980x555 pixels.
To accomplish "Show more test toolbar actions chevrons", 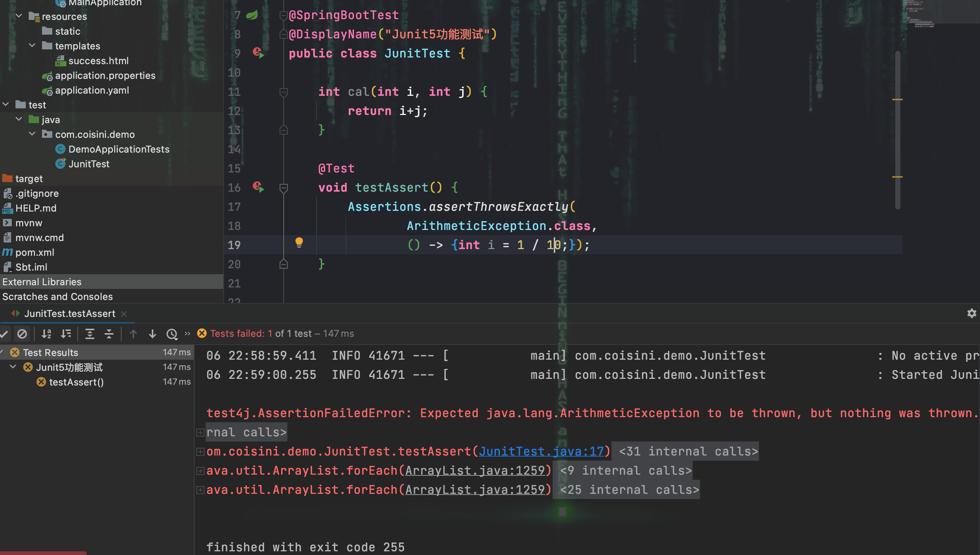I will click(x=187, y=334).
